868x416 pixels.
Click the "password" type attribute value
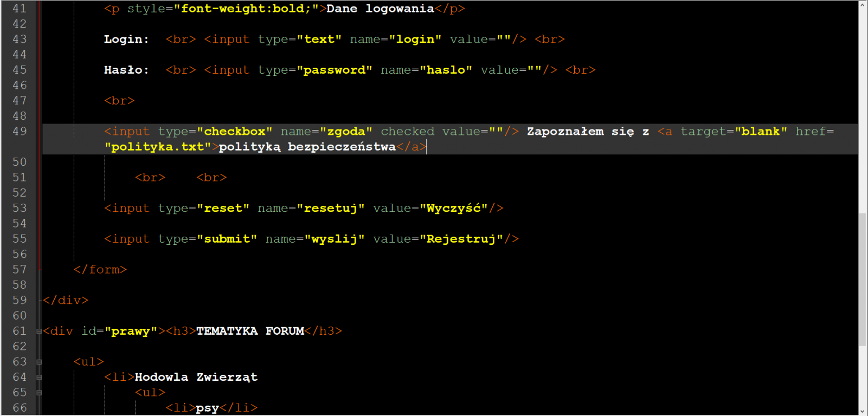(335, 70)
